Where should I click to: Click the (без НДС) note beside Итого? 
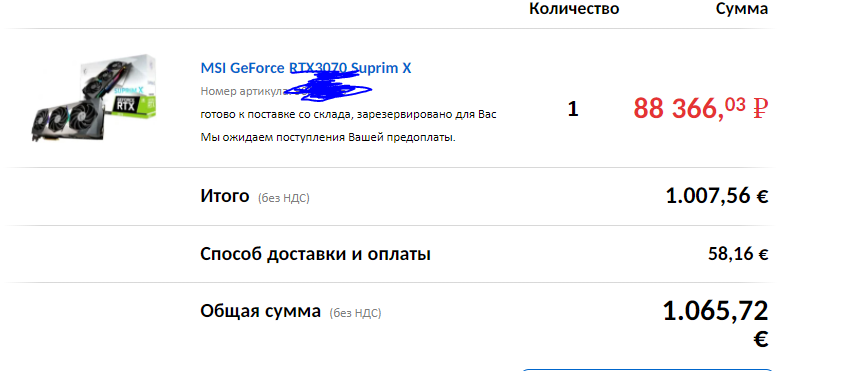(x=284, y=198)
